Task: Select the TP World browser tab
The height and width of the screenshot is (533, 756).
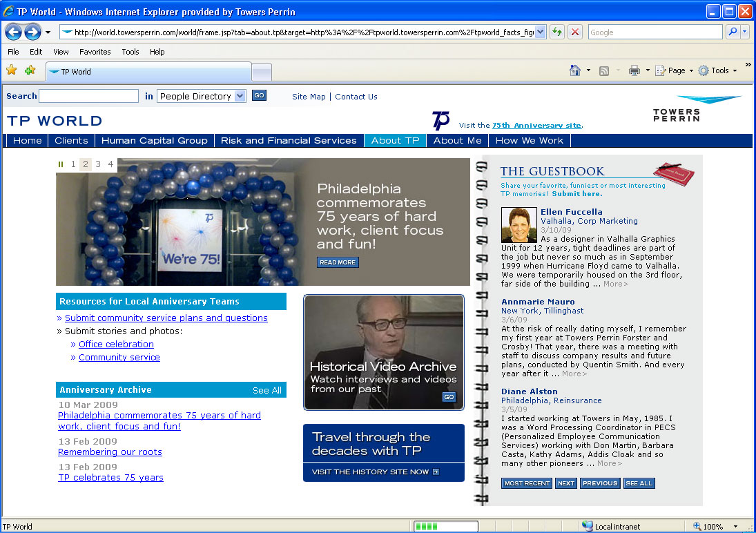Action: pyautogui.click(x=148, y=72)
